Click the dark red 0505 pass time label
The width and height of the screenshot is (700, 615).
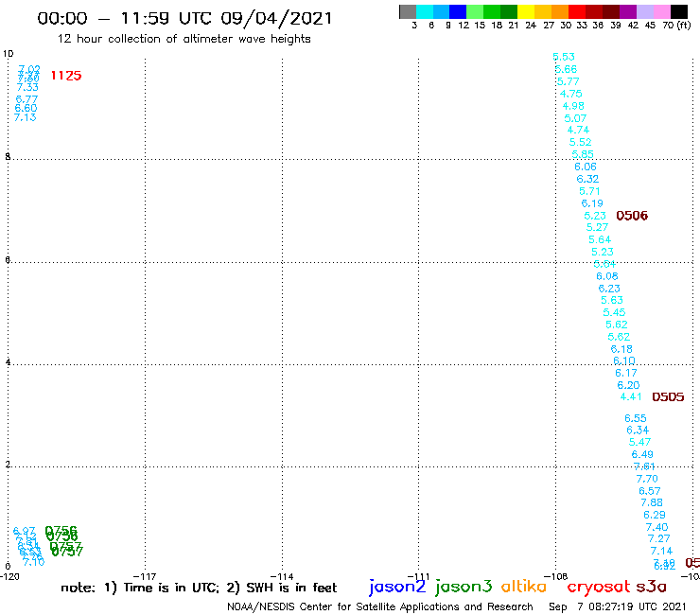pos(668,397)
